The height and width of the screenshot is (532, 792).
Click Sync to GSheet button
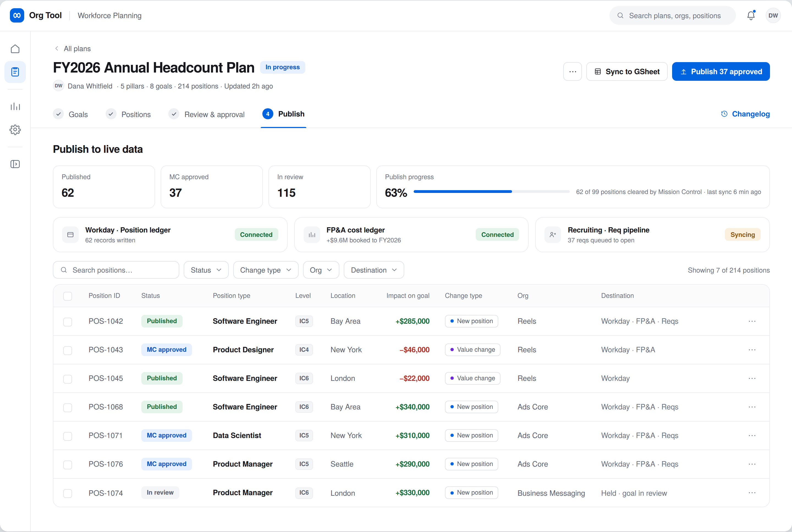627,72
